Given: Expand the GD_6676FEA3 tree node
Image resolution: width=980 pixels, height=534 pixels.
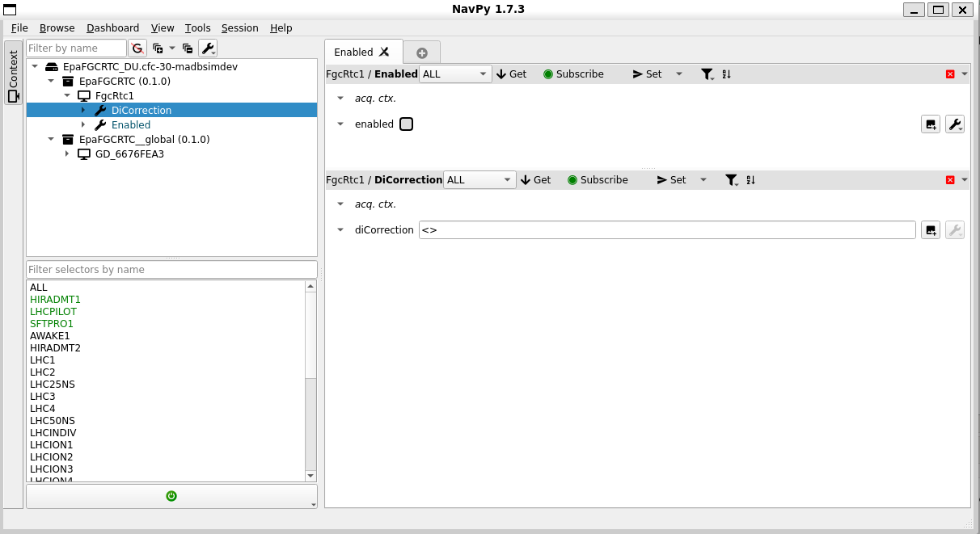Looking at the screenshot, I should (67, 154).
